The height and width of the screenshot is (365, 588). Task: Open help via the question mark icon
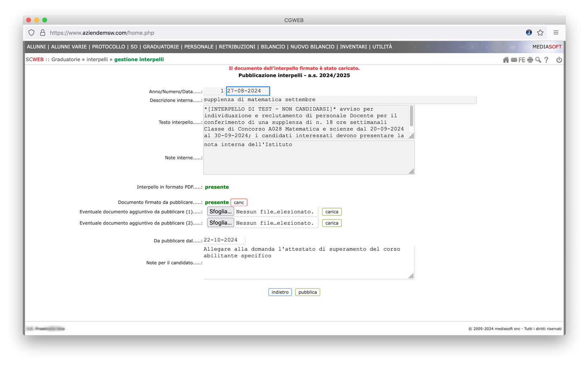pyautogui.click(x=546, y=60)
